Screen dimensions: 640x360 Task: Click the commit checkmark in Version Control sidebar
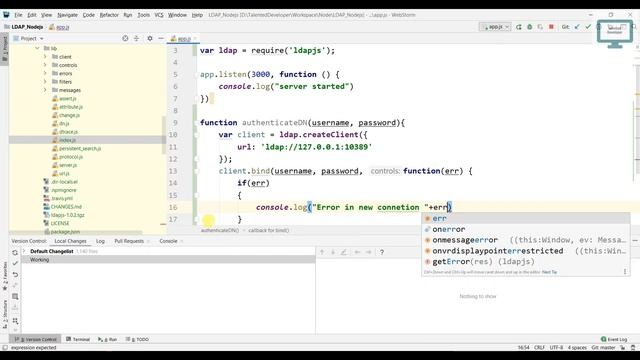[15, 263]
